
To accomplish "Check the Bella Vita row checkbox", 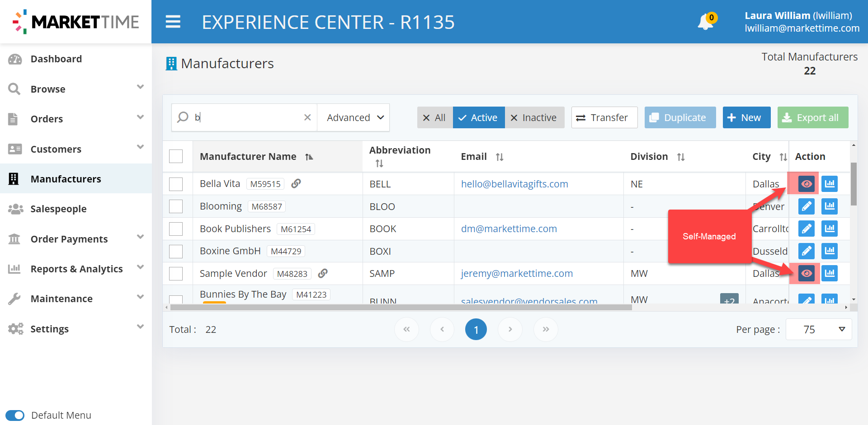I will 176,184.
